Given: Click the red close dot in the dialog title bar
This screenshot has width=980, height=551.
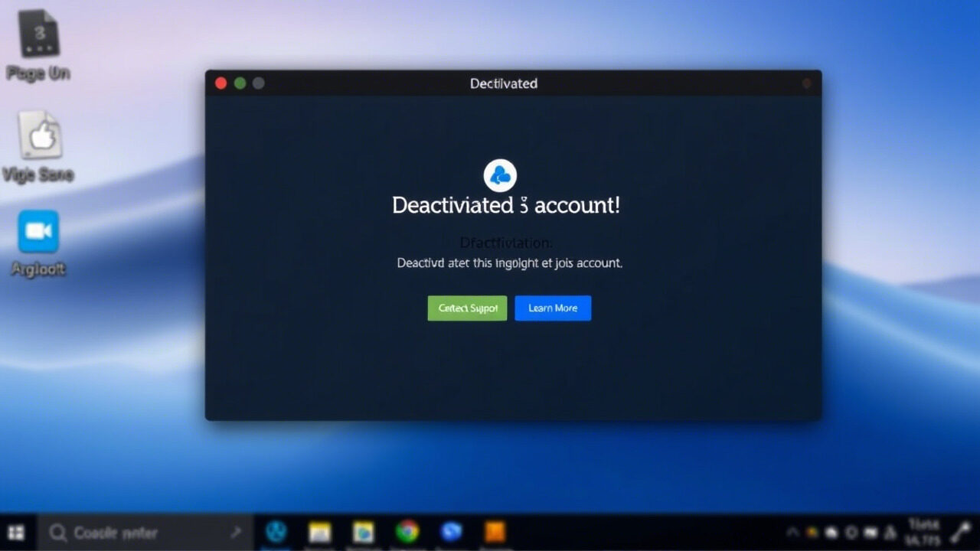Looking at the screenshot, I should 221,83.
